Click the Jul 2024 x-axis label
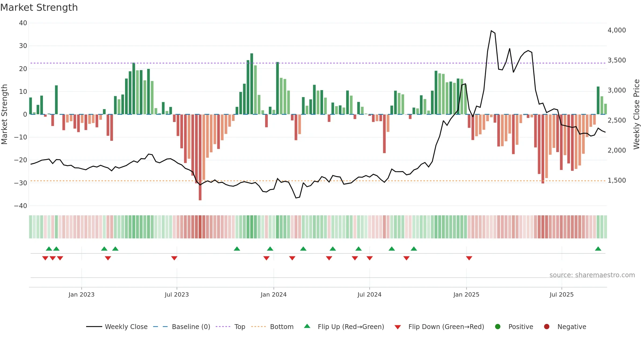Image resolution: width=644 pixels, height=362 pixels. pyautogui.click(x=369, y=295)
